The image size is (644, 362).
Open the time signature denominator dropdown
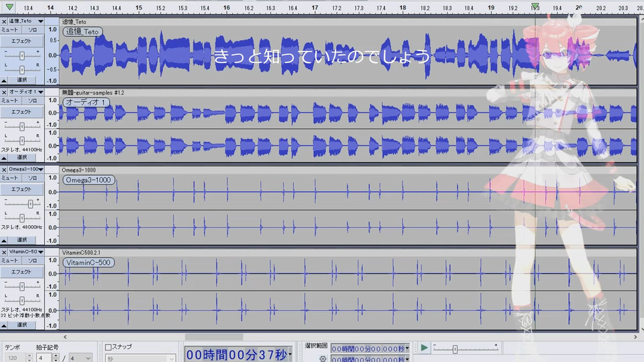(80, 358)
